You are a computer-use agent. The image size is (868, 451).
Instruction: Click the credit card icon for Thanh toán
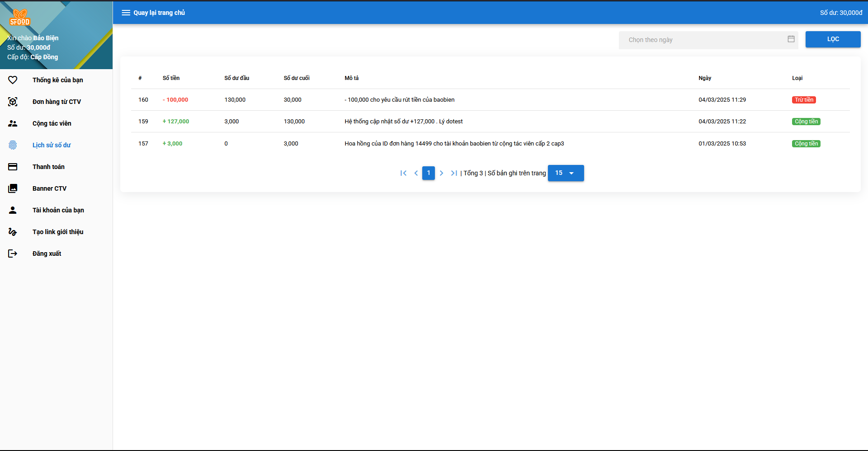click(x=13, y=167)
